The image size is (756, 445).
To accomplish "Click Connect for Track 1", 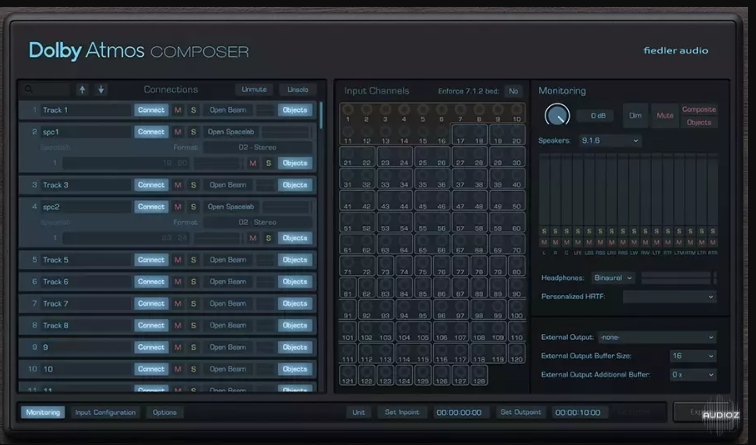I will (151, 110).
